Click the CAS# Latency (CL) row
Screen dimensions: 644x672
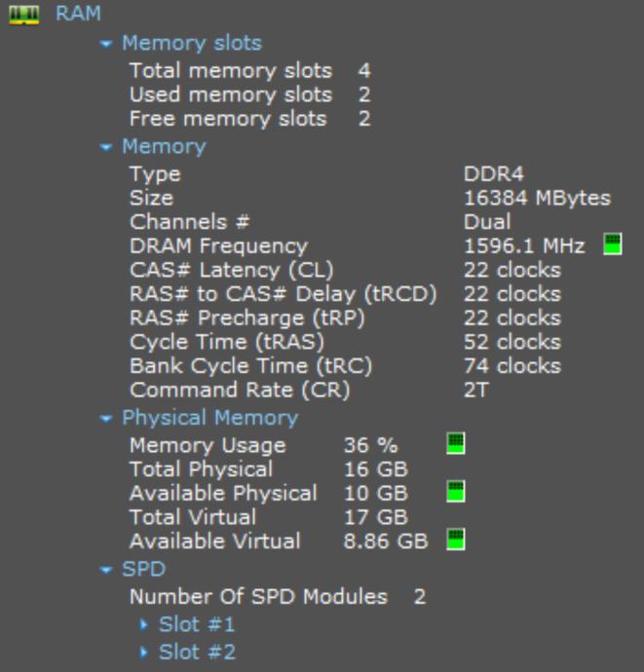[x=230, y=270]
